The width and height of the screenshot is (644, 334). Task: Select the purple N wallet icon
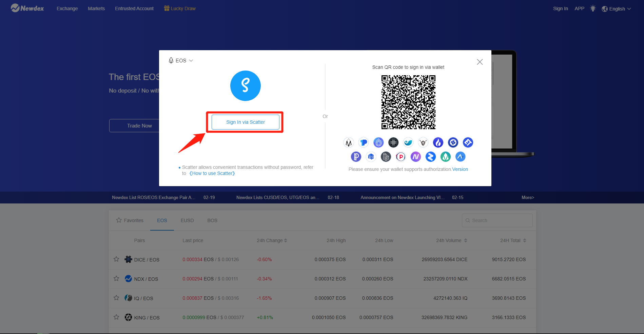(416, 157)
